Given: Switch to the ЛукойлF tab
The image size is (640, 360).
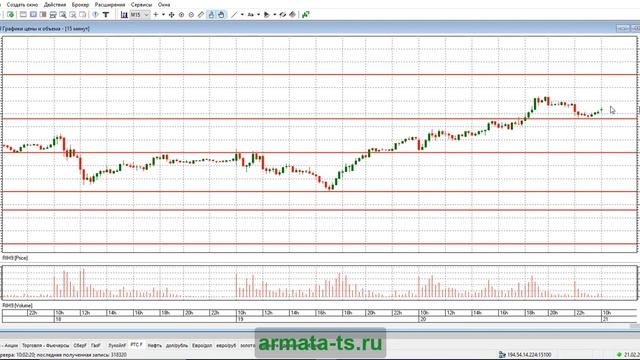Looking at the screenshot, I should (117, 345).
